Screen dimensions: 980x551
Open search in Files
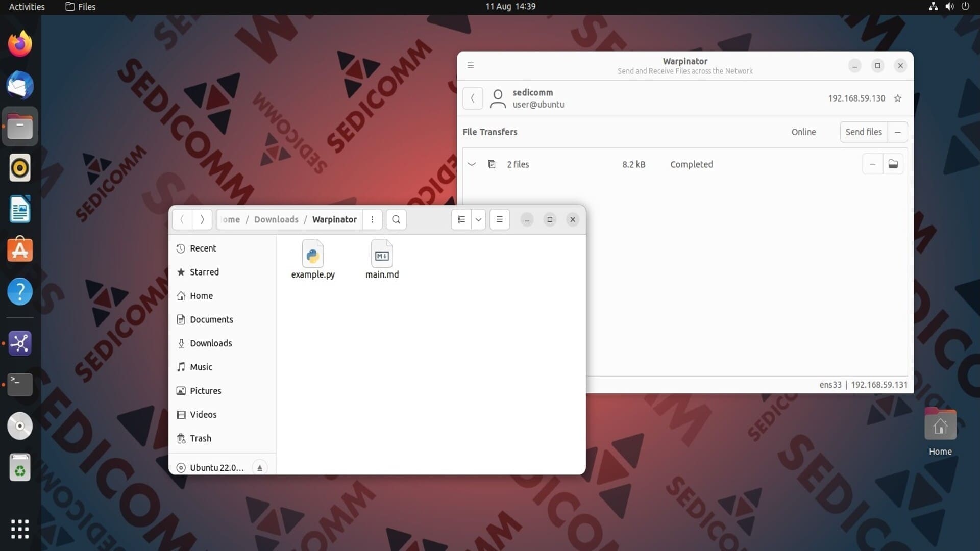(x=396, y=219)
